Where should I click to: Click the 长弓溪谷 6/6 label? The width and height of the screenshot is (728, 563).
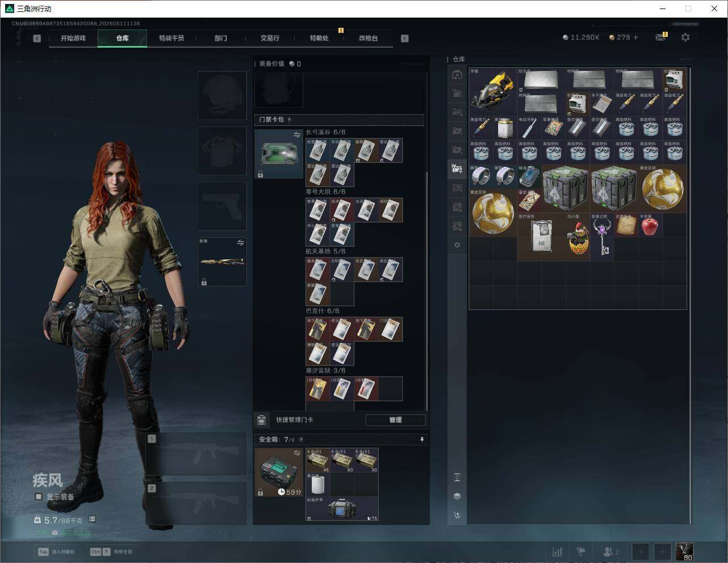[325, 132]
